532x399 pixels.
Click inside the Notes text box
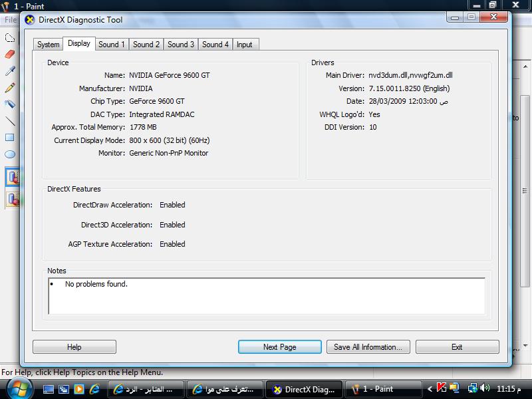pos(267,296)
